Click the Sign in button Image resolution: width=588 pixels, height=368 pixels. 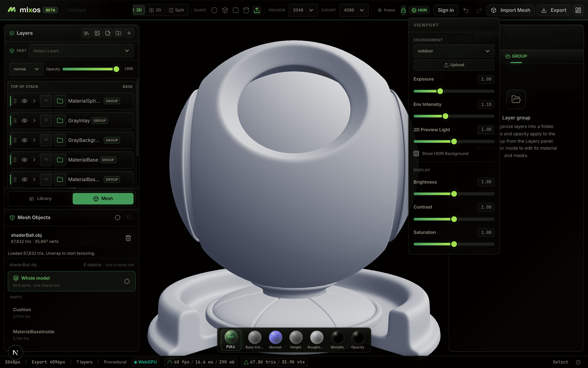(x=446, y=10)
